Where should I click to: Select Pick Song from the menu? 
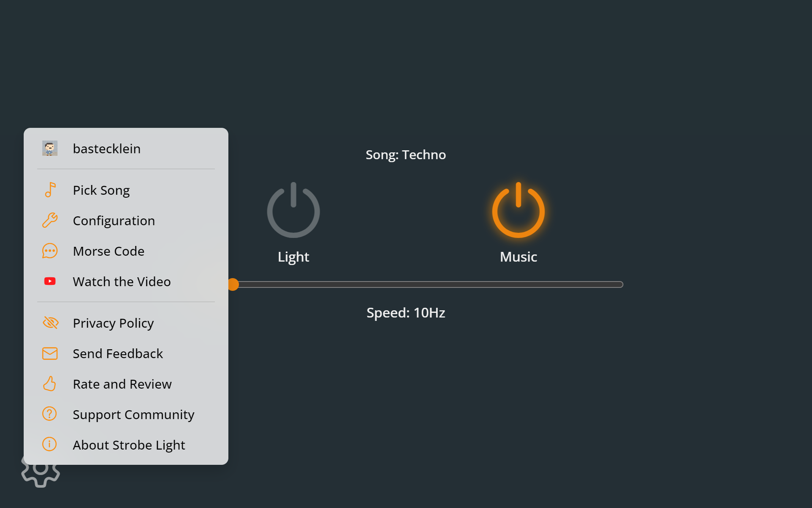(x=101, y=190)
